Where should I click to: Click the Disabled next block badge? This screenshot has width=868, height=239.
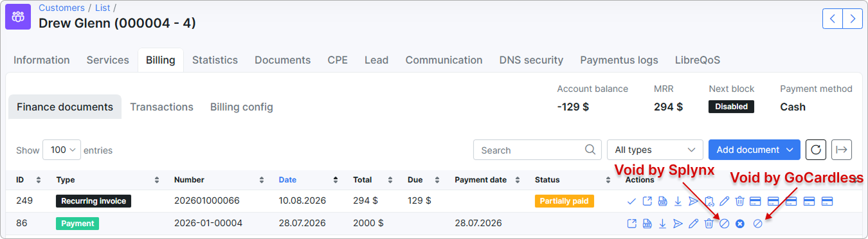tap(731, 107)
